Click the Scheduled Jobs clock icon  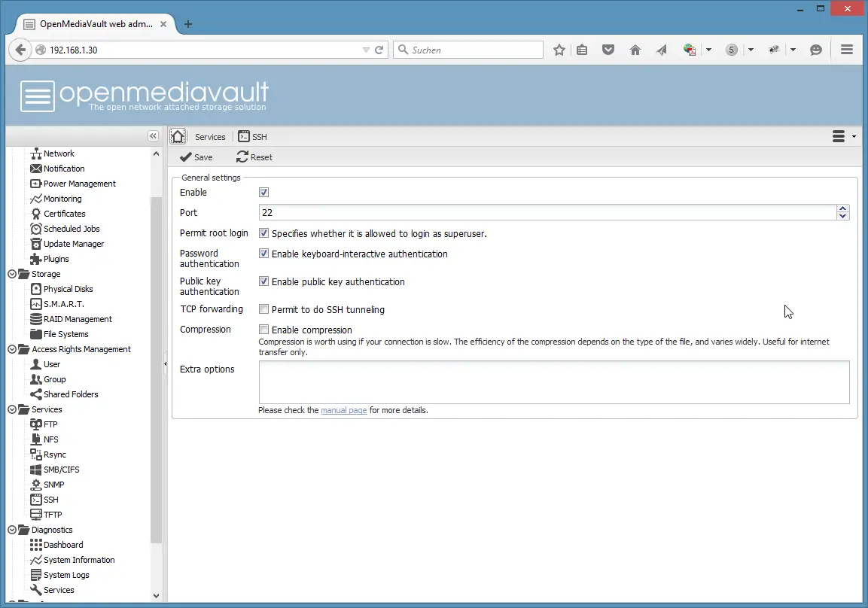(36, 229)
